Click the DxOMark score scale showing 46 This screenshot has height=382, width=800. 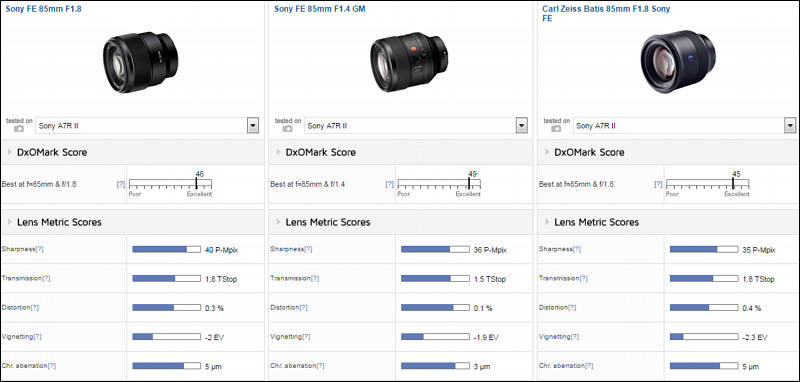coord(170,185)
